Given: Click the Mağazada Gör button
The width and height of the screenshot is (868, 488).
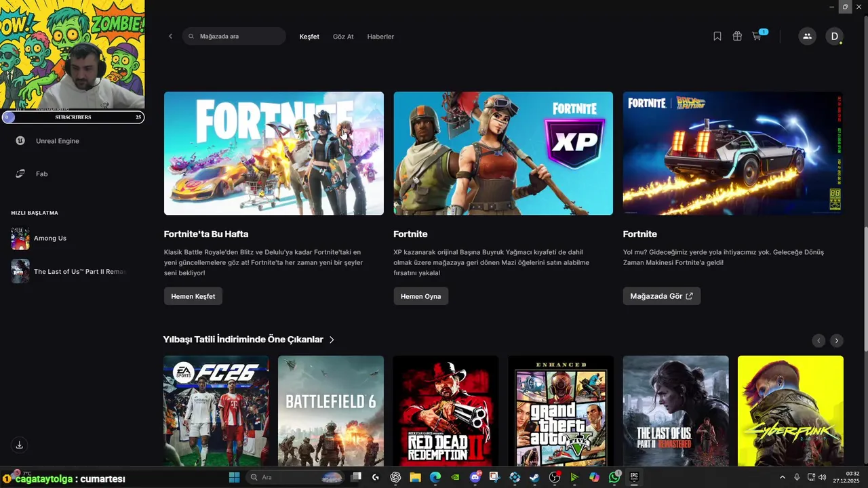Looking at the screenshot, I should pos(661,296).
